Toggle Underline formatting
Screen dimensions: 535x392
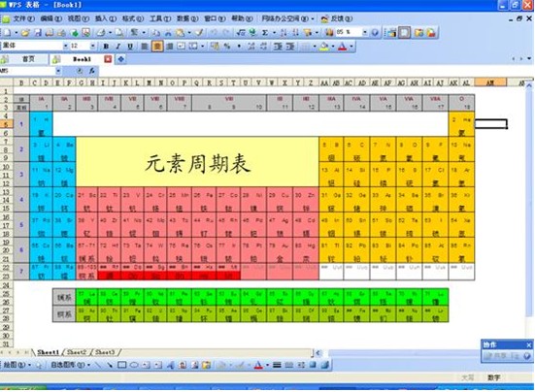(130, 46)
